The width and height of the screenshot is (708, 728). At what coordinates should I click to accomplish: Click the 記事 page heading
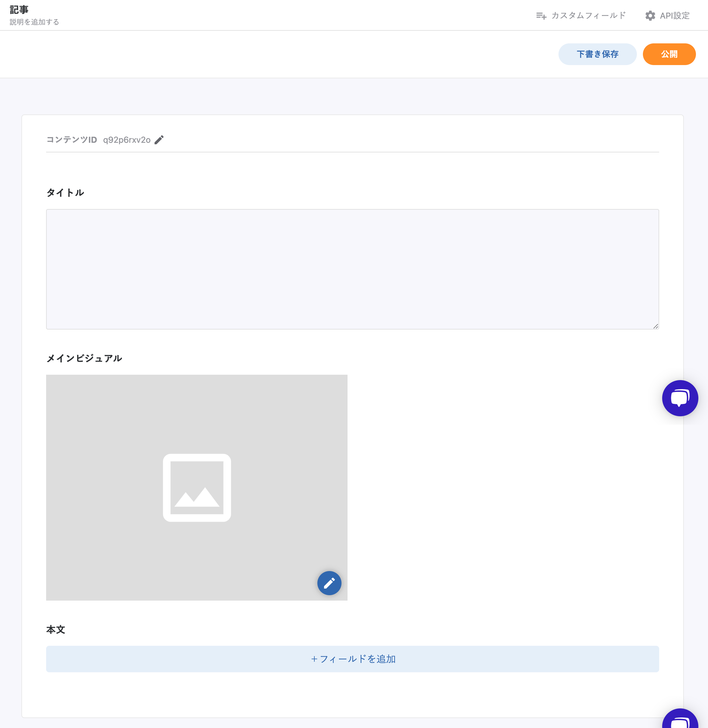(x=19, y=9)
